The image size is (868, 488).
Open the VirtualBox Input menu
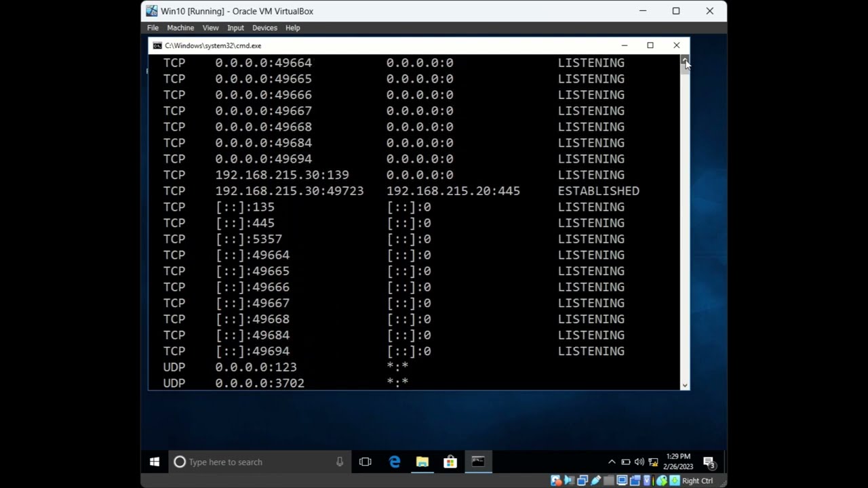(x=235, y=28)
